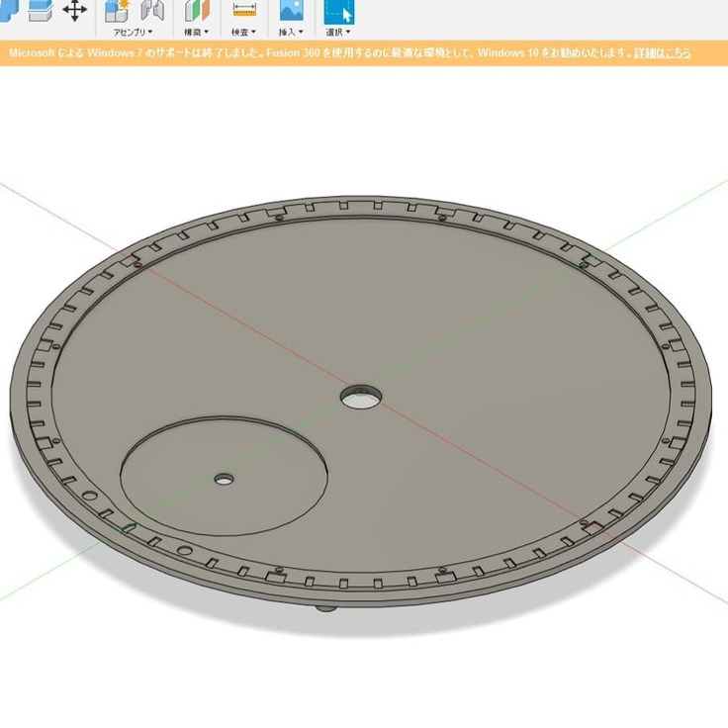Select the Construct plane icon

pyautogui.click(x=198, y=10)
